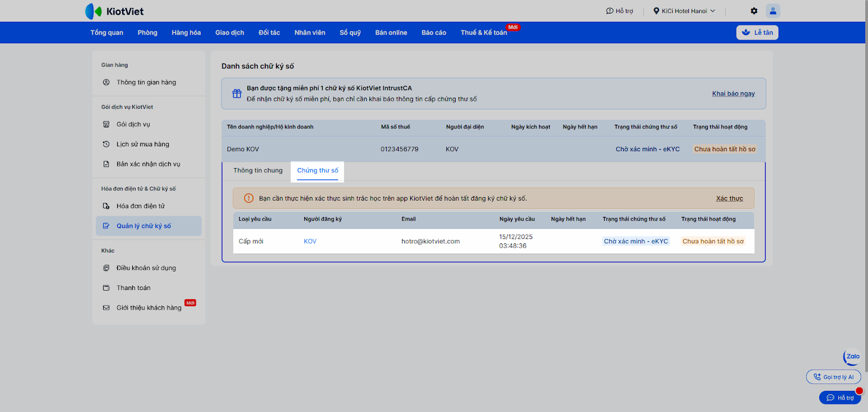The image size is (868, 412).
Task: Click the Tên doanh nghiệp/Hộ kinh doanh column header
Action: [x=270, y=127]
